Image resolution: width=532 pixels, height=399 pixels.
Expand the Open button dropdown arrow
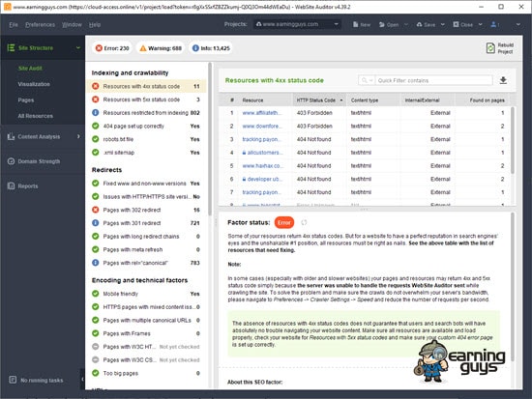click(406, 24)
